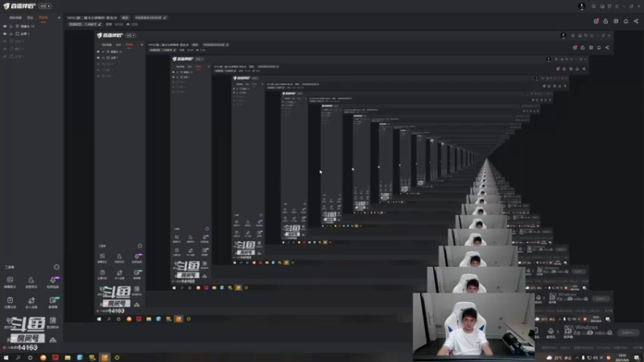Edit the stream category pill below the title

85,24
